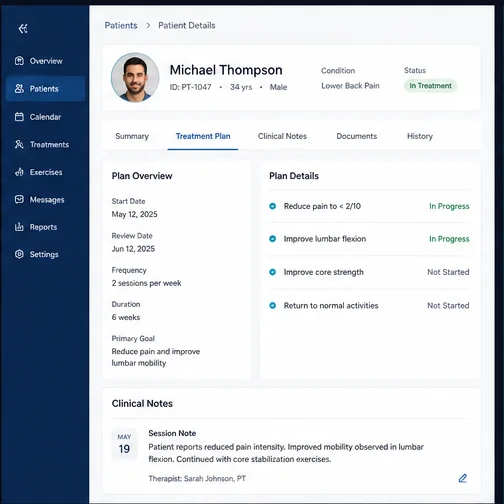504x504 pixels.
Task: Select the Improve core strength goal
Action: point(324,272)
